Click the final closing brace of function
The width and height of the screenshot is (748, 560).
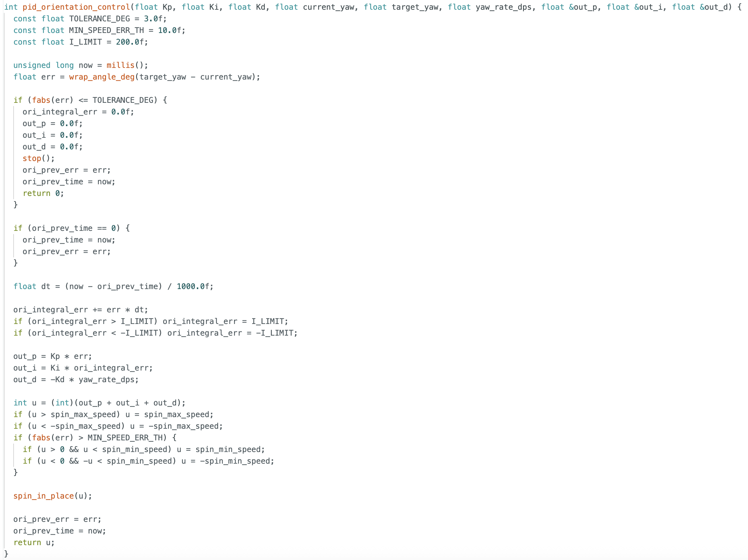[x=6, y=554]
